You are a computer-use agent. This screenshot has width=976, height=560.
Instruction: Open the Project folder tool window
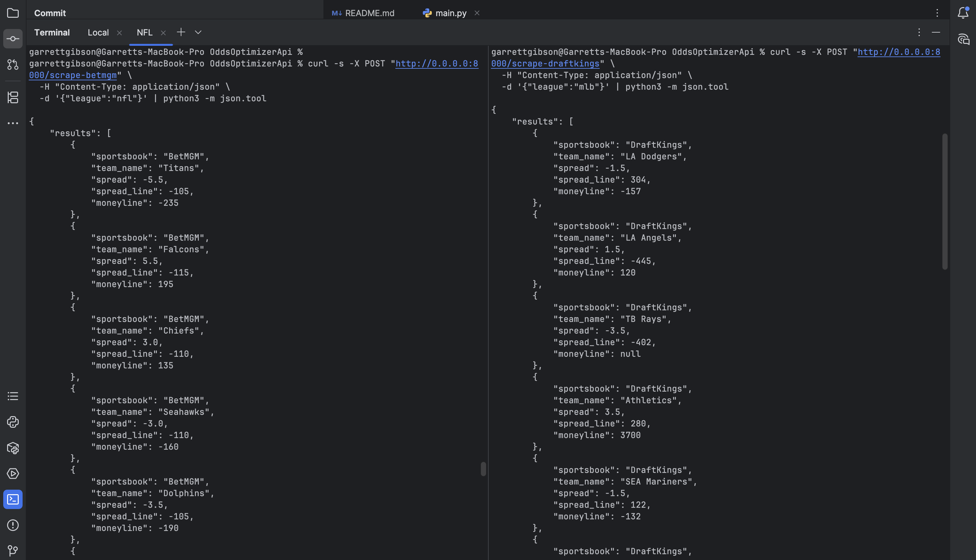tap(13, 13)
